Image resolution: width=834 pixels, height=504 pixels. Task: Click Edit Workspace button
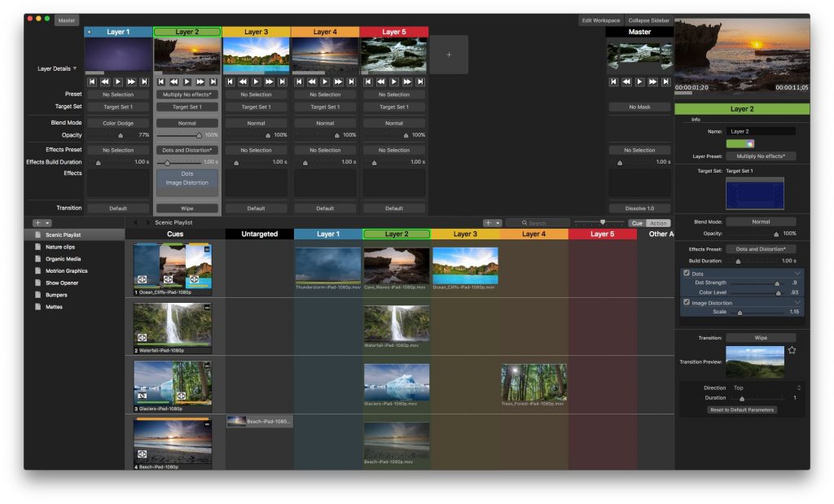(601, 20)
